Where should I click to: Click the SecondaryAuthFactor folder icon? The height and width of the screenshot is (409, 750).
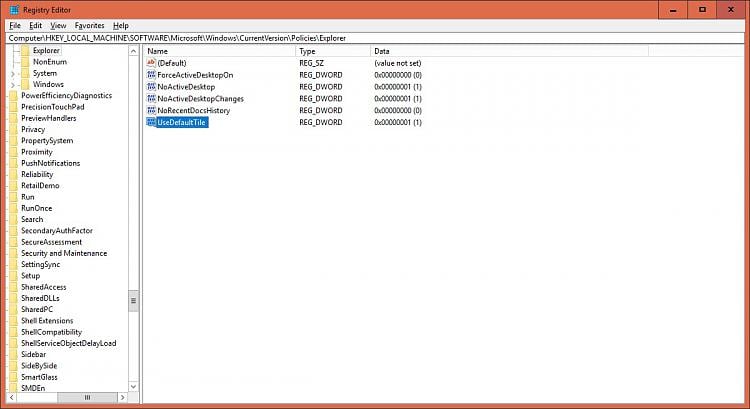pos(13,231)
